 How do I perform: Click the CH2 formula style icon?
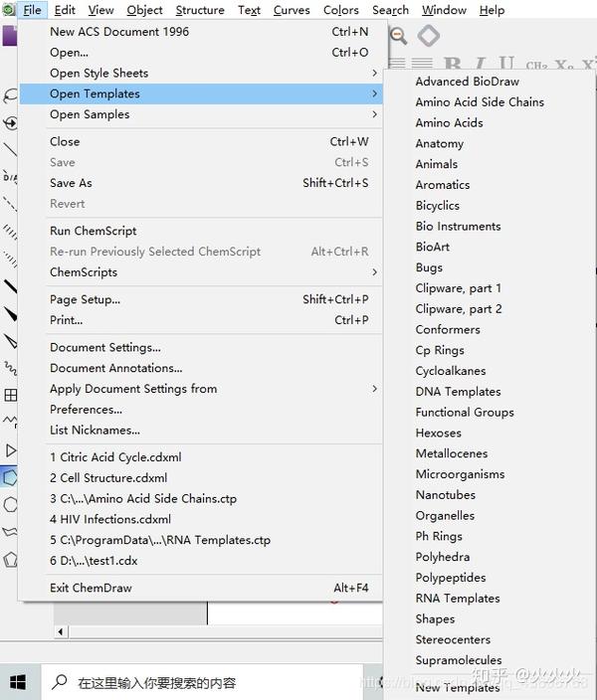(536, 66)
